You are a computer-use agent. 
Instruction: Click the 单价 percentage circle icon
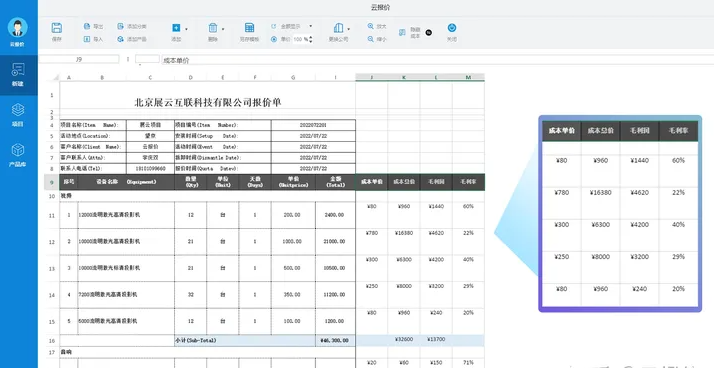(274, 39)
